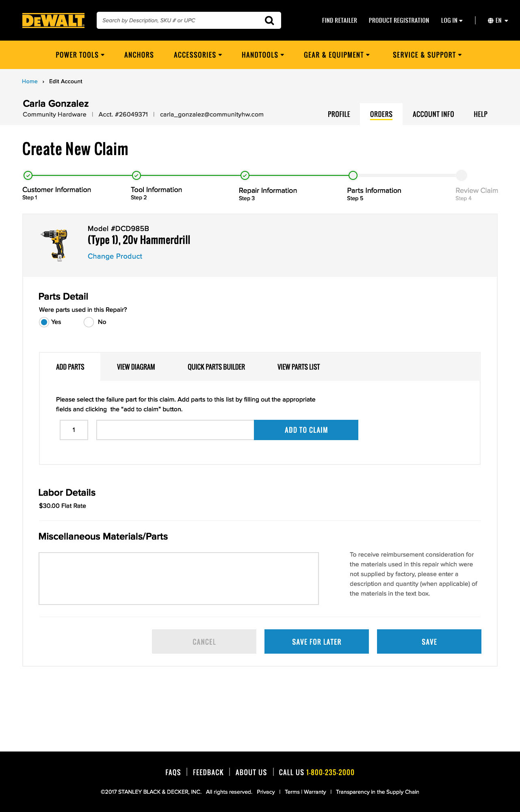Click the Repair Information step checkmark

click(x=245, y=175)
